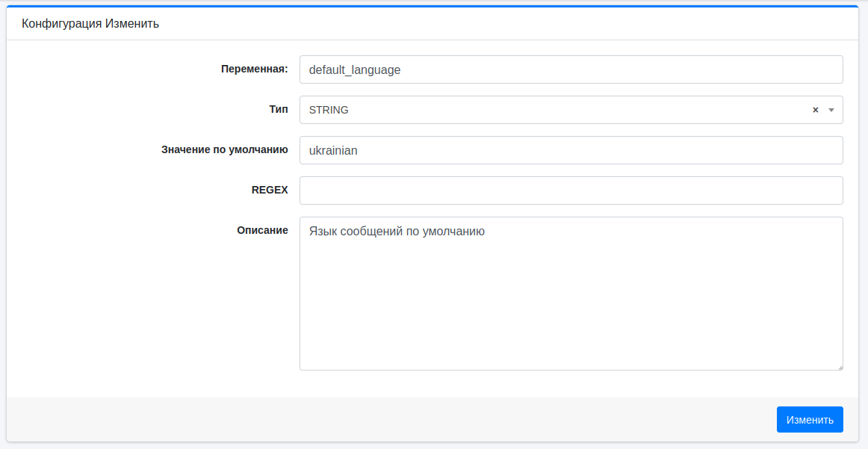Click the Значение по умолчанию label
Viewport: 868px width, 449px height.
[x=224, y=149]
